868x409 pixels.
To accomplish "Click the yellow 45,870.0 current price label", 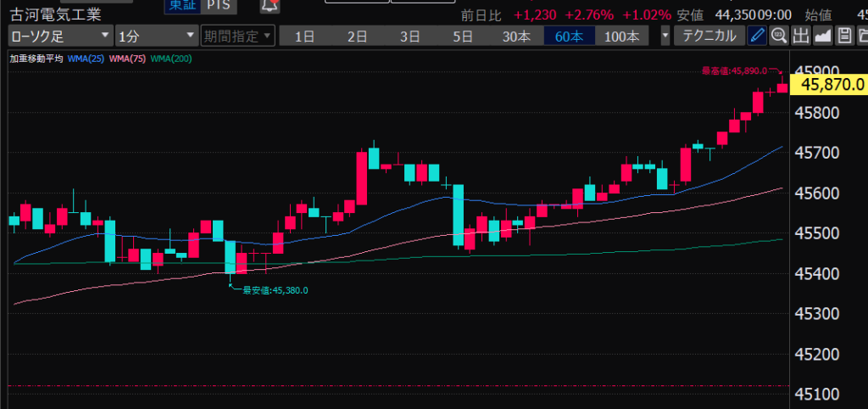I will pyautogui.click(x=832, y=85).
